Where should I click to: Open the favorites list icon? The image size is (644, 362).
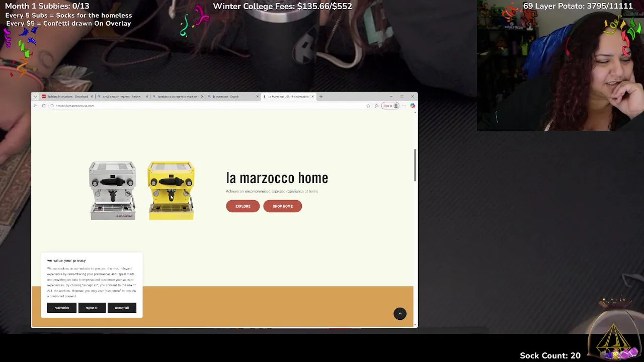tap(376, 106)
